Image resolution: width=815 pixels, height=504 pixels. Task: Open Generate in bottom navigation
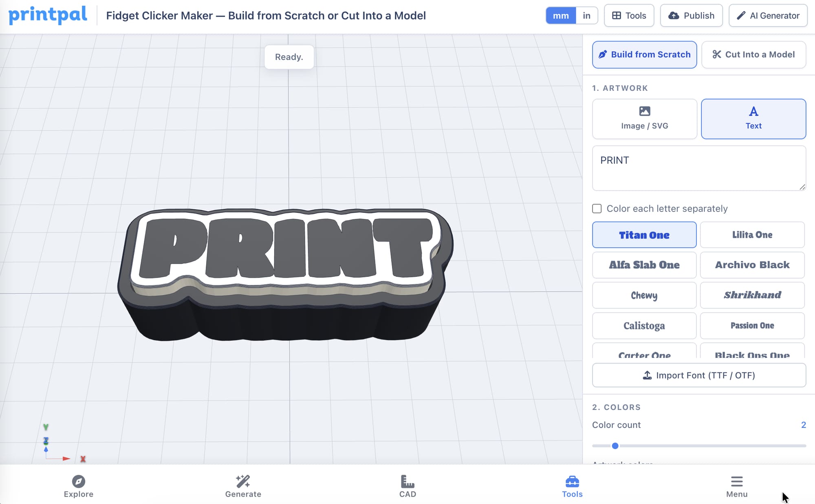pos(243,486)
